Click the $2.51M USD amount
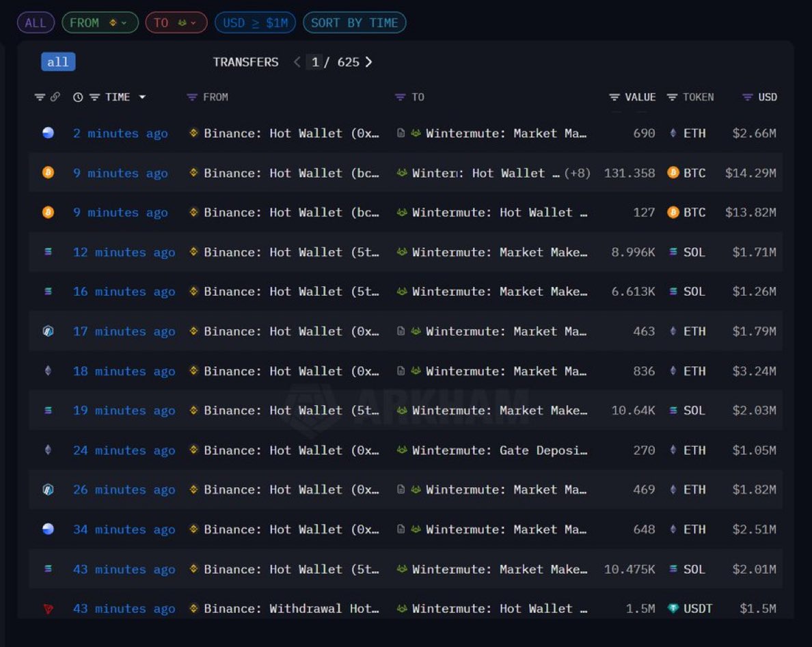The width and height of the screenshot is (812, 647). coord(754,530)
